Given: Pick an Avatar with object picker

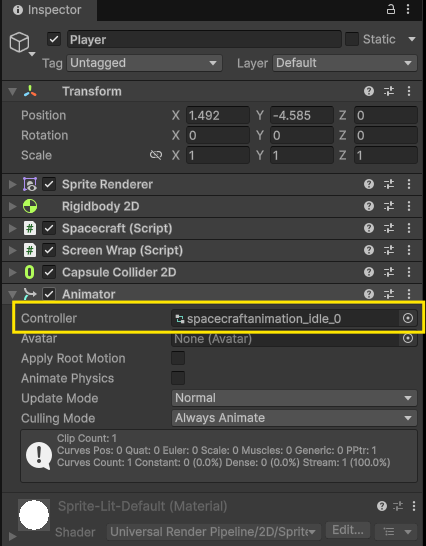Looking at the screenshot, I should [x=408, y=338].
